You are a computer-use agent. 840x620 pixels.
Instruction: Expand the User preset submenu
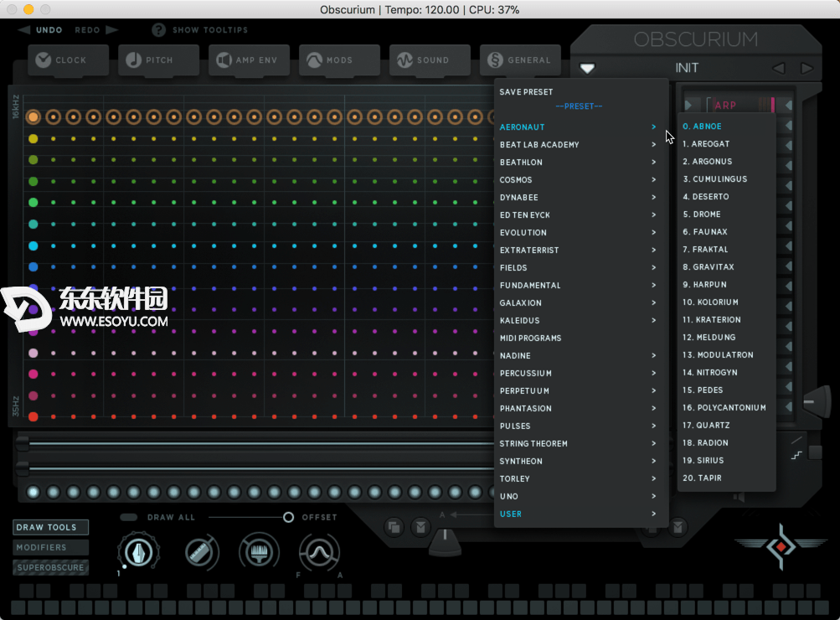pos(580,514)
